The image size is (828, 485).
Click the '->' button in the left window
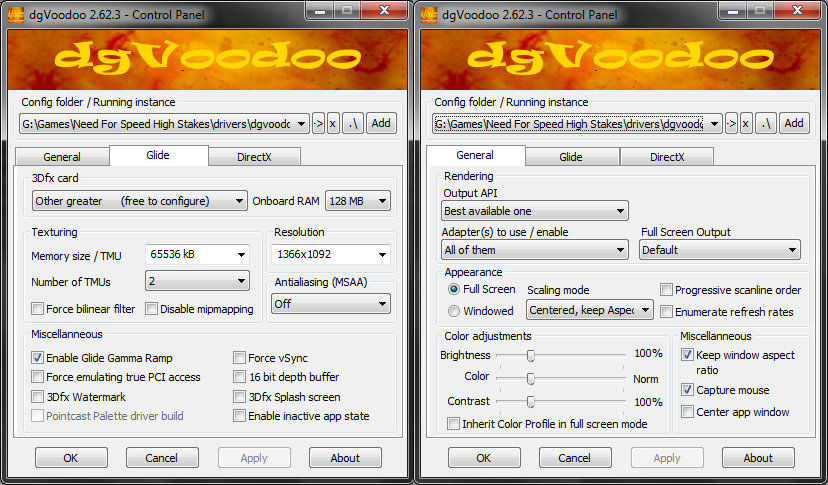tap(318, 124)
